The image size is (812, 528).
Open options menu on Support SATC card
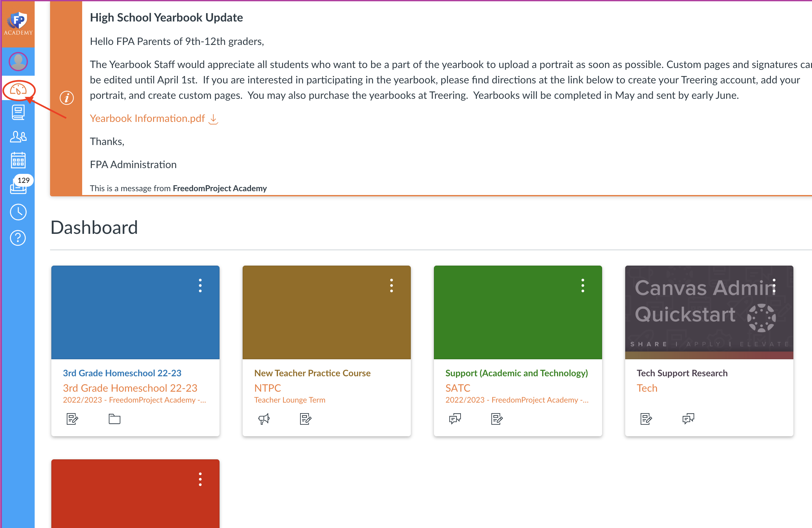pos(583,285)
